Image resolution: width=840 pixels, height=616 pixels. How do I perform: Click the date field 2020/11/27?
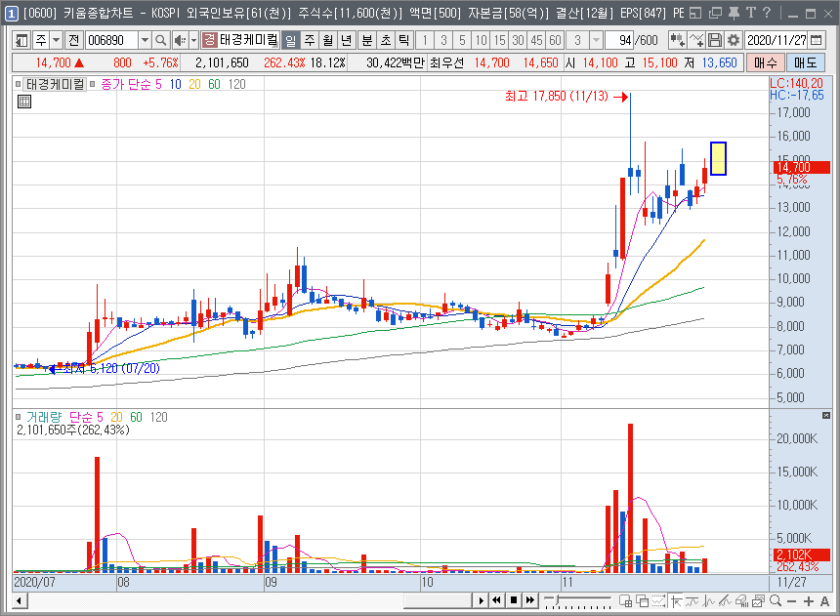(x=777, y=40)
